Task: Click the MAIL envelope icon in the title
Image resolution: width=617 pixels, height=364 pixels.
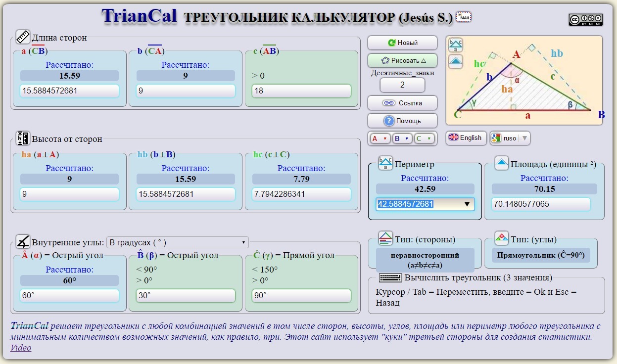Action: pos(463,17)
